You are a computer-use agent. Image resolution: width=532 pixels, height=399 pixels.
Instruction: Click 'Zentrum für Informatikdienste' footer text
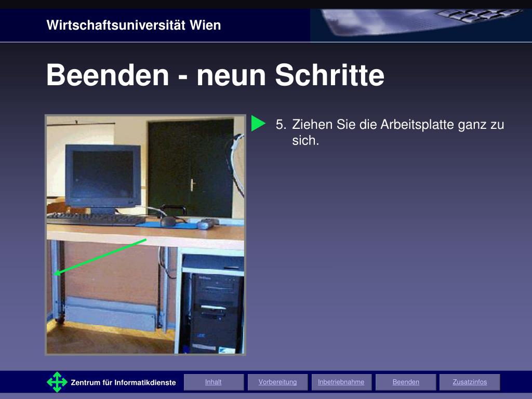click(123, 383)
